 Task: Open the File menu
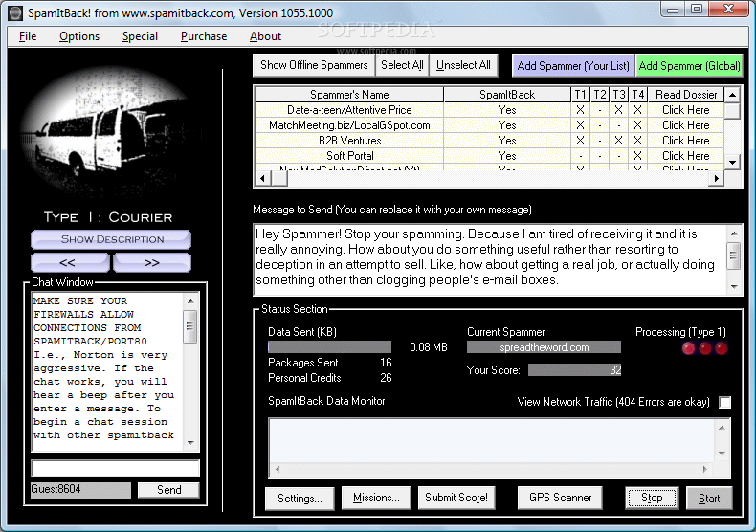[x=28, y=36]
